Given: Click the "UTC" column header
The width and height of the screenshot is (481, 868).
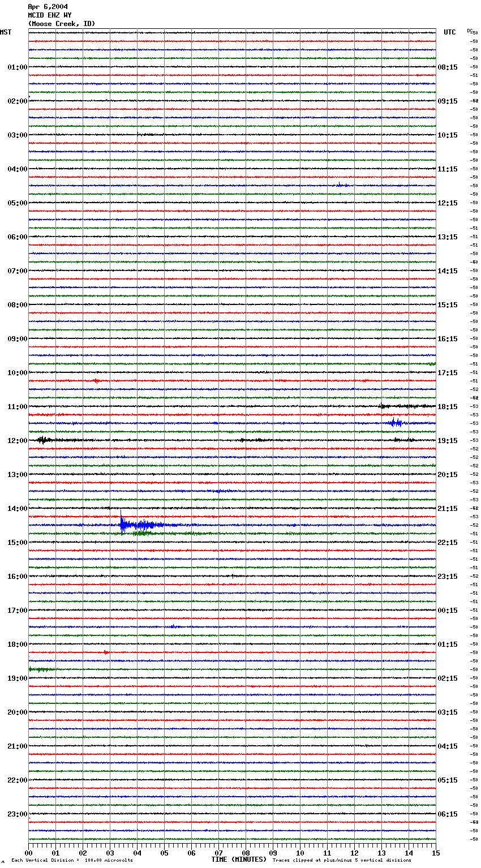Looking at the screenshot, I should point(450,32).
